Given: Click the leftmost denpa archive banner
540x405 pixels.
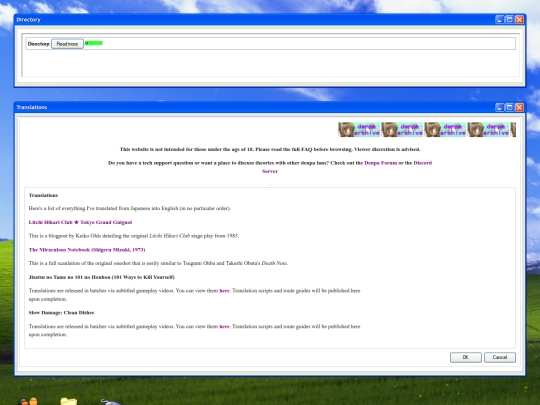Looking at the screenshot, I should tap(359, 129).
